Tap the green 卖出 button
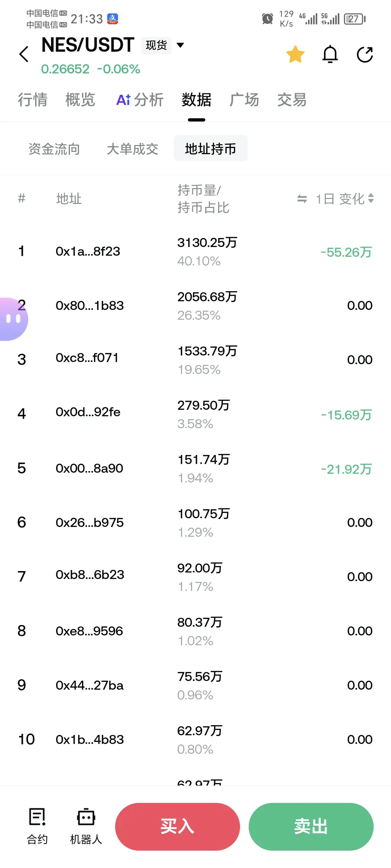This screenshot has width=391, height=868. point(311,827)
